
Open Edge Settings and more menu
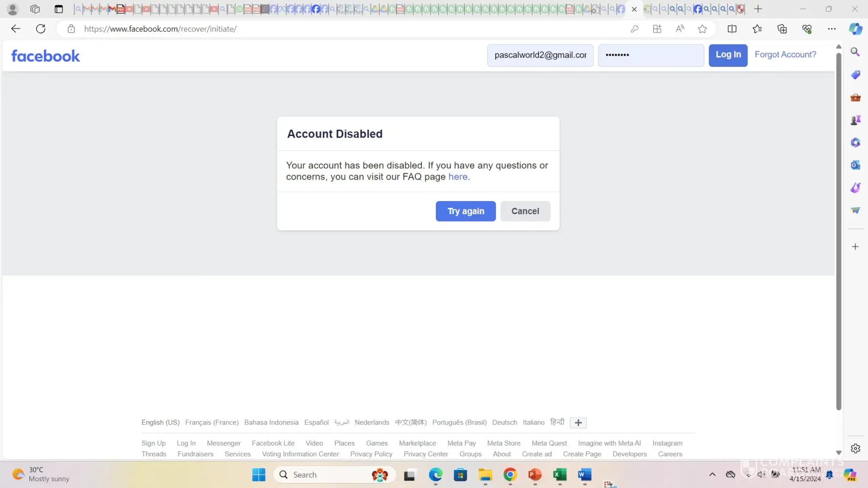coord(831,29)
